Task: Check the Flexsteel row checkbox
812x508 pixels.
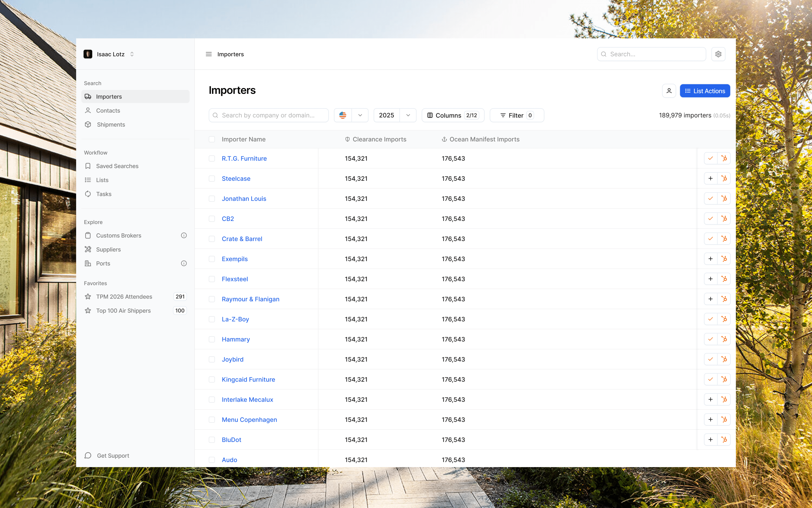Action: (x=212, y=279)
